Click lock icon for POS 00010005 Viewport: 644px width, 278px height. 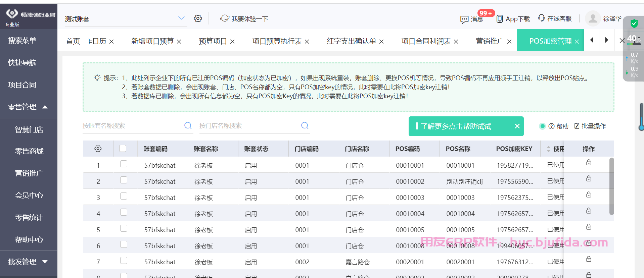(589, 227)
